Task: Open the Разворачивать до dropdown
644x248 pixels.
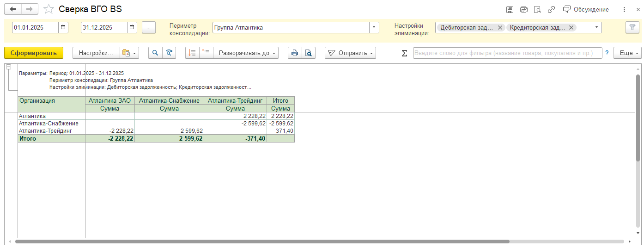Action: tap(246, 53)
